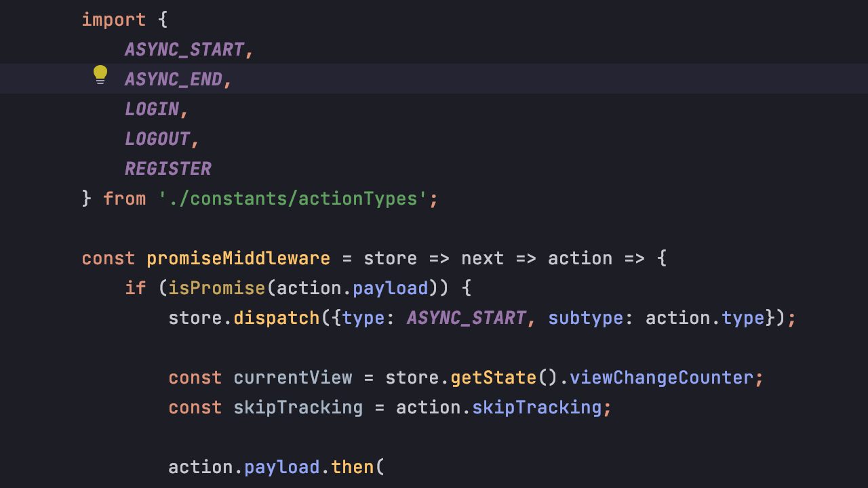Click the currentView variable name

293,378
